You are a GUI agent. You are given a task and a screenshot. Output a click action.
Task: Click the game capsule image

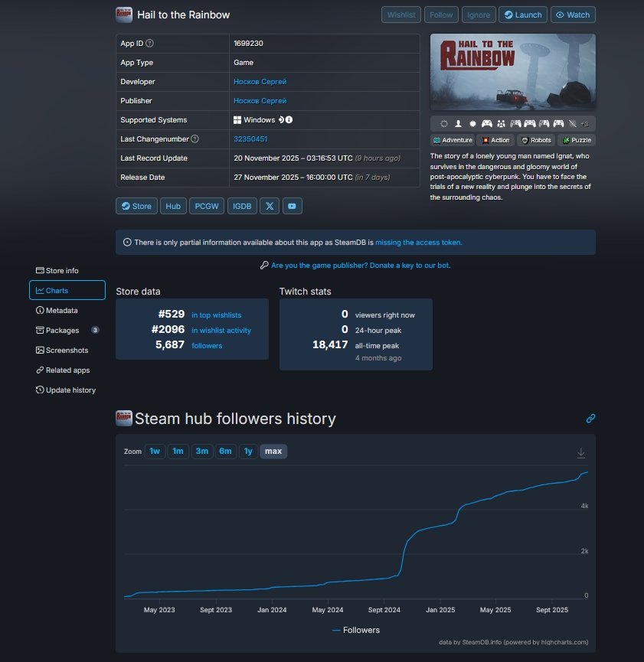tap(512, 72)
